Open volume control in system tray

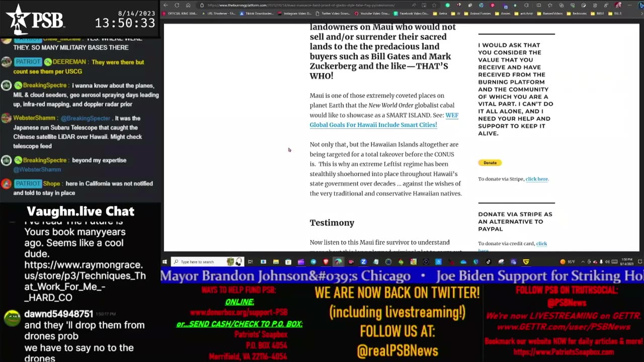(x=607, y=261)
